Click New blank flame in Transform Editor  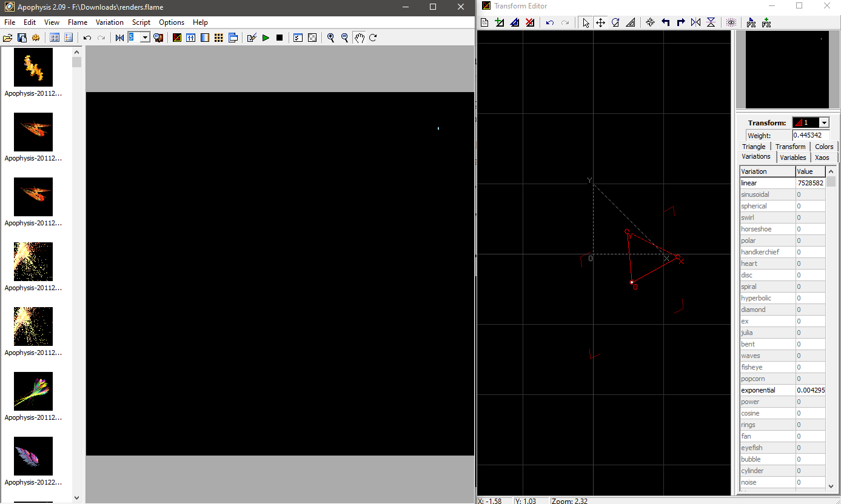tap(484, 22)
